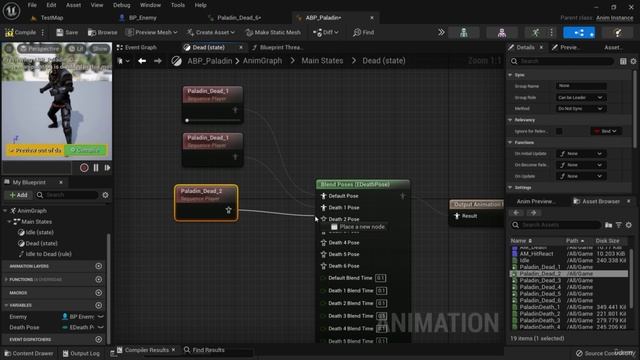Open the Asset menu
This screenshot has width=640, height=360.
[73, 5]
